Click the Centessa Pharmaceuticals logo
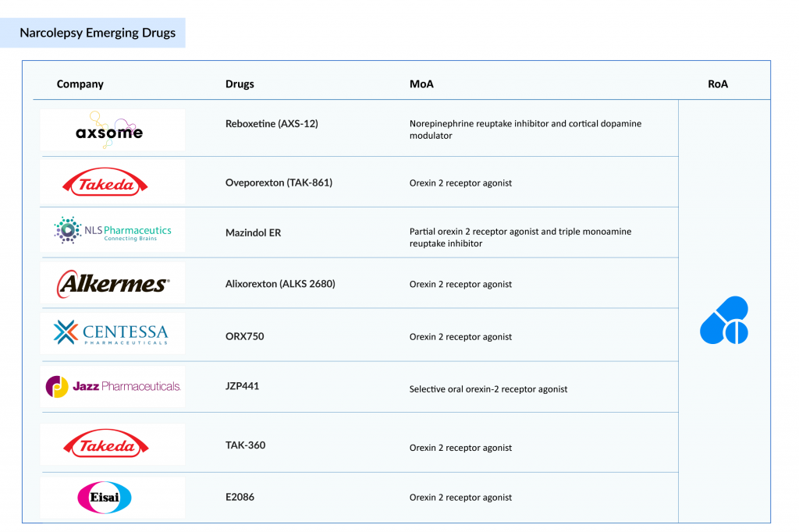Viewport: 799px width, 532px height. point(111,333)
